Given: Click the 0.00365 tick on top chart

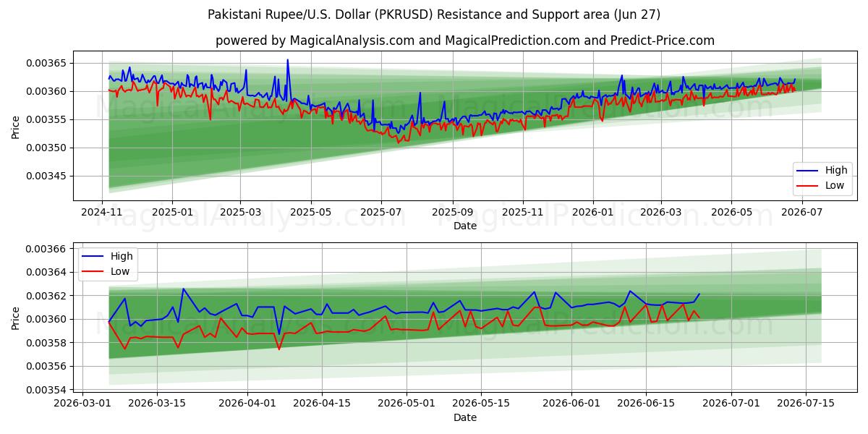Looking at the screenshot, I should point(47,64).
